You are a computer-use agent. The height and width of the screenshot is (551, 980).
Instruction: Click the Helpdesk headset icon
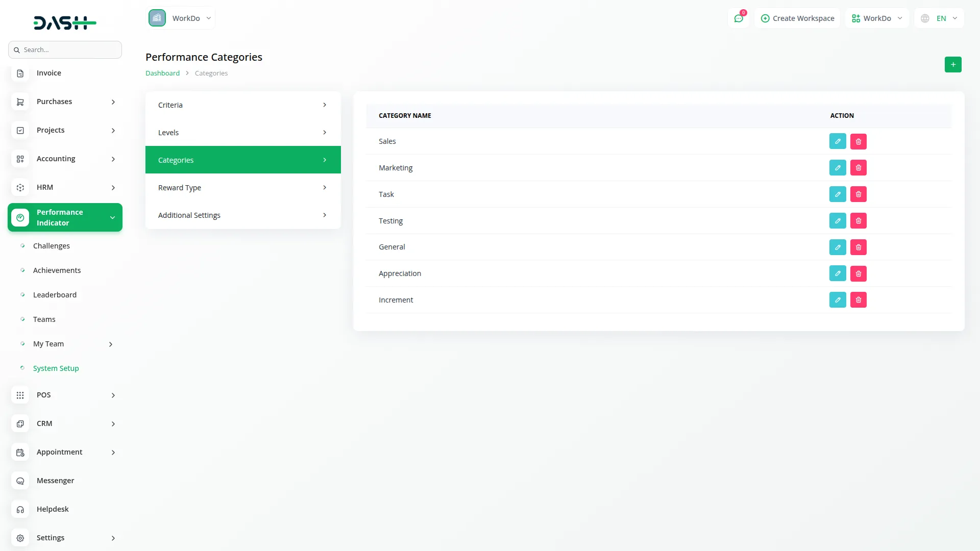point(20,509)
